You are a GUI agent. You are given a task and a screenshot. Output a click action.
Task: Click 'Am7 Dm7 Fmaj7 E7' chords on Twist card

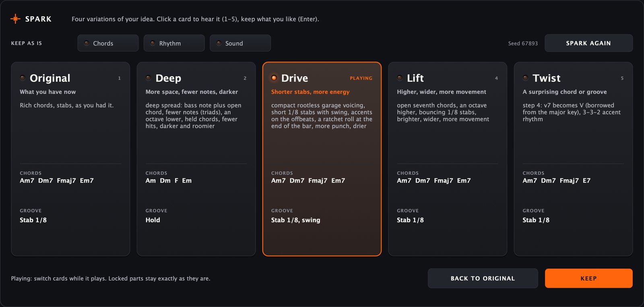coord(557,180)
